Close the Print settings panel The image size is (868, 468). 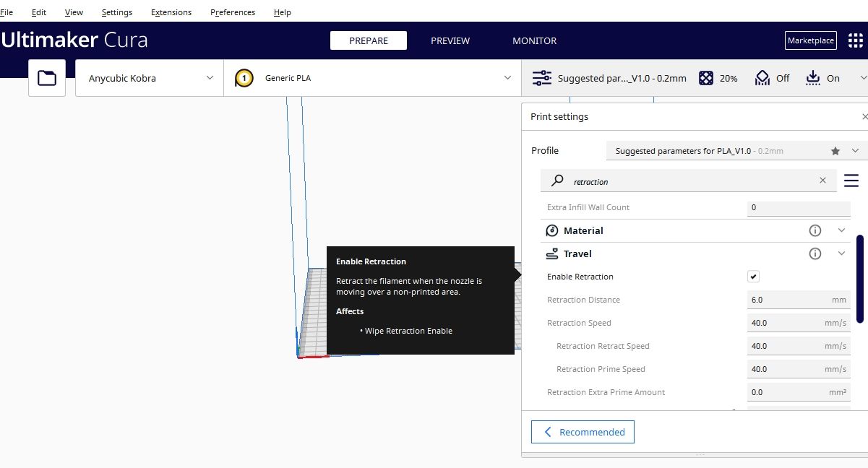tap(864, 116)
